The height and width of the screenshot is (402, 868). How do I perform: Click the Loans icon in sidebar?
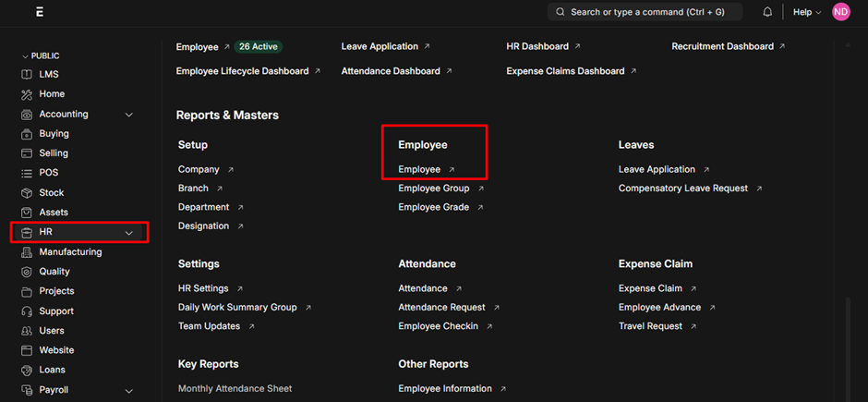[x=27, y=370]
